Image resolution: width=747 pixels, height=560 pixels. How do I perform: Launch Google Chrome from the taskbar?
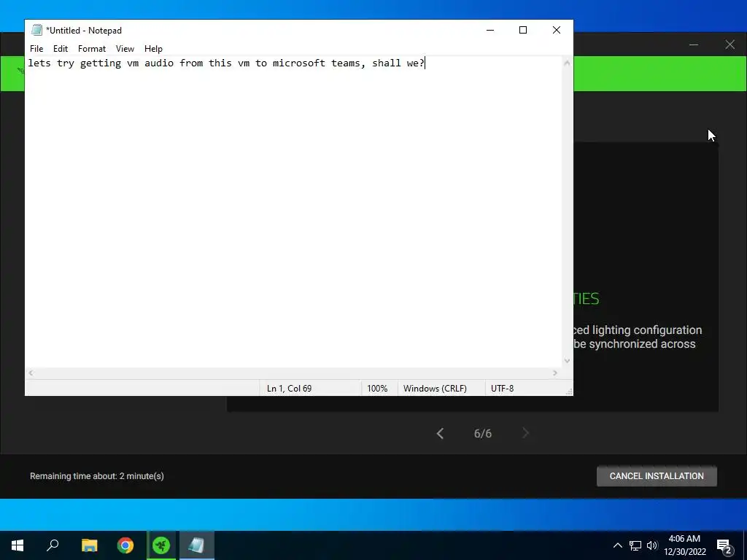click(125, 545)
